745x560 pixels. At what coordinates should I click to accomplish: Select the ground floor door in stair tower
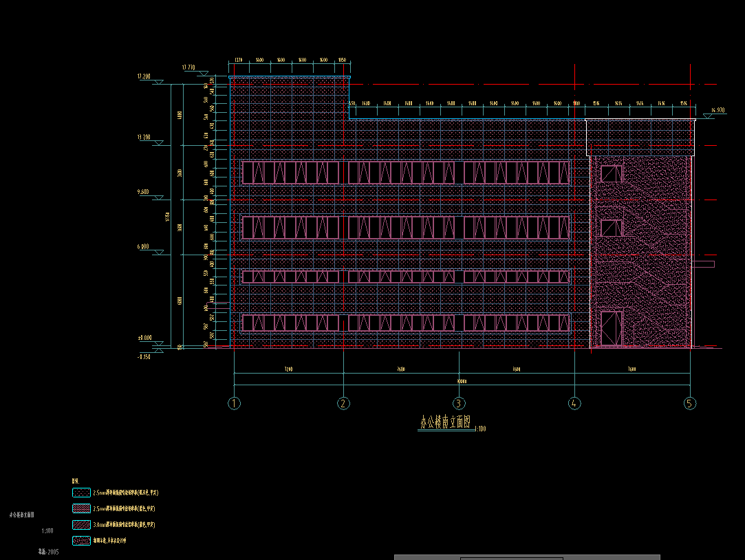click(611, 328)
